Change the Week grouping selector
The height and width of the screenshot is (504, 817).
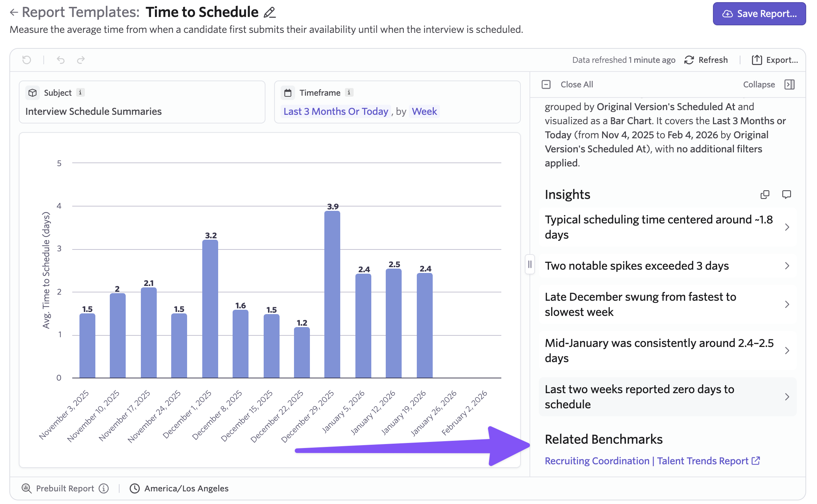pos(424,112)
